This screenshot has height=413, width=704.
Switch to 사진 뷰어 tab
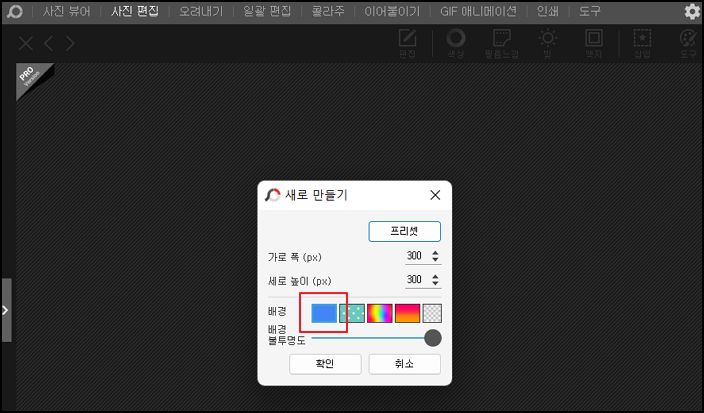pyautogui.click(x=67, y=11)
